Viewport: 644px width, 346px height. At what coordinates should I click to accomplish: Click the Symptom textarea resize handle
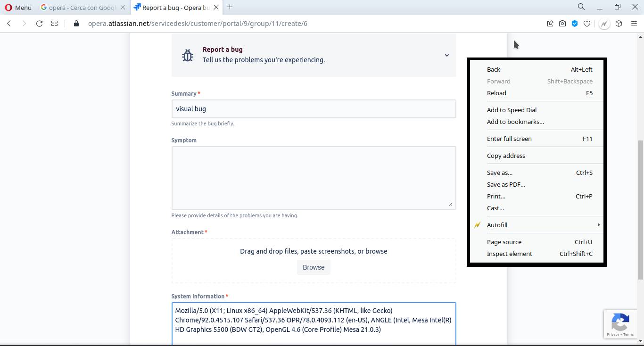[450, 204]
